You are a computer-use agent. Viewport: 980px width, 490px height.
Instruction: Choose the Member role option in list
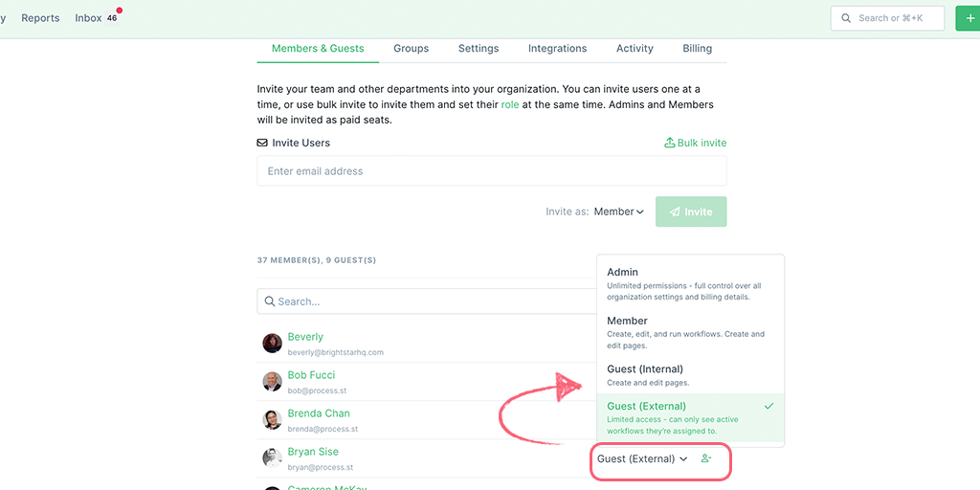click(x=691, y=332)
